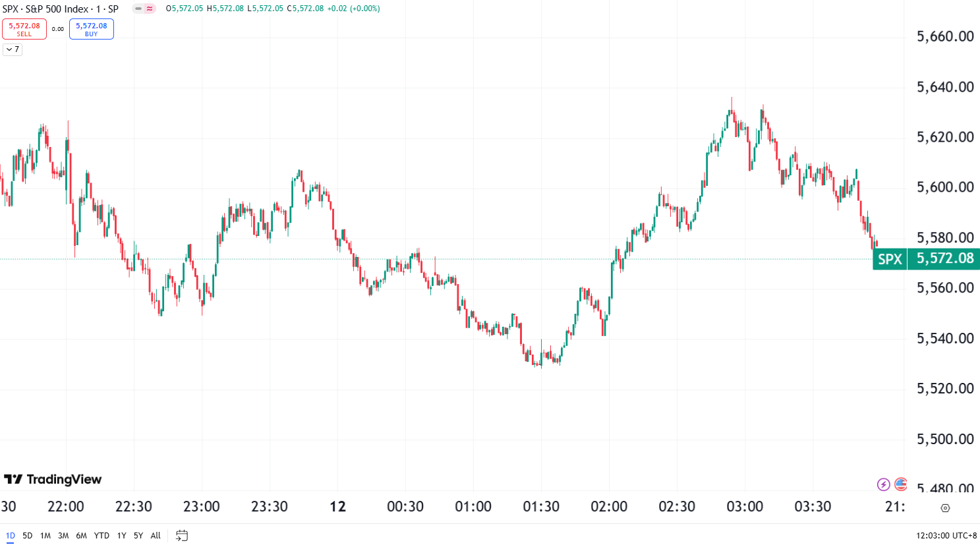Viewport: 980px width, 547px height.
Task: Click the go-to-date calendar icon beside timeframes
Action: pyautogui.click(x=182, y=536)
